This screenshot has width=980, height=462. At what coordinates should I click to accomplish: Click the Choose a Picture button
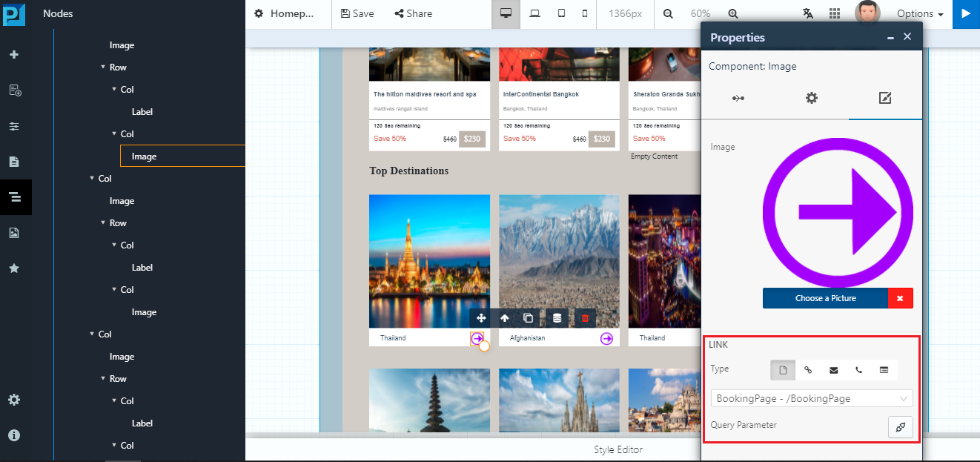click(825, 298)
